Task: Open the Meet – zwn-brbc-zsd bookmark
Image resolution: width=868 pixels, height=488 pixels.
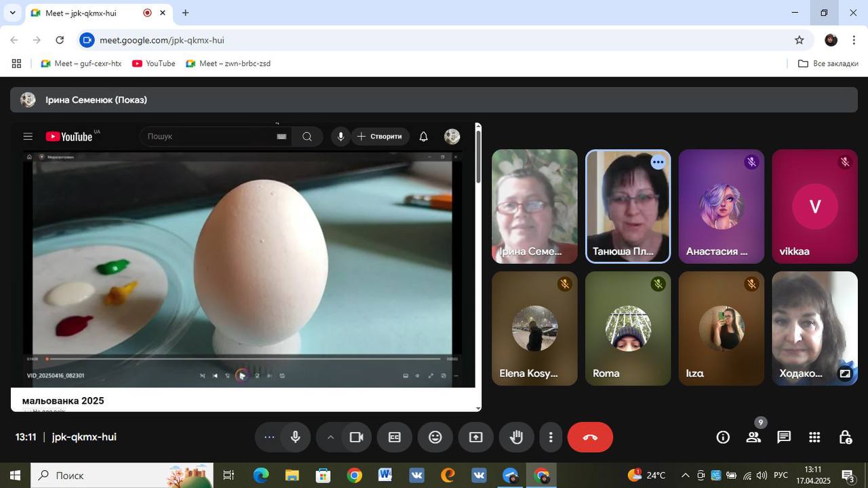Action: tap(228, 63)
